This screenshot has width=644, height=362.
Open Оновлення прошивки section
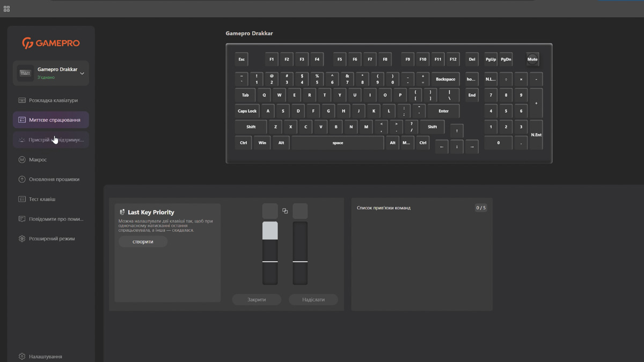click(51, 180)
